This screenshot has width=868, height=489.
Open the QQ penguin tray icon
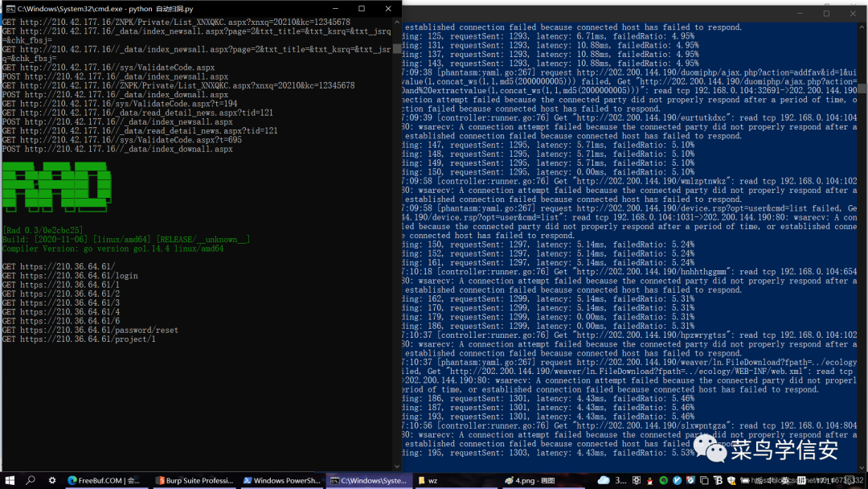click(650, 480)
